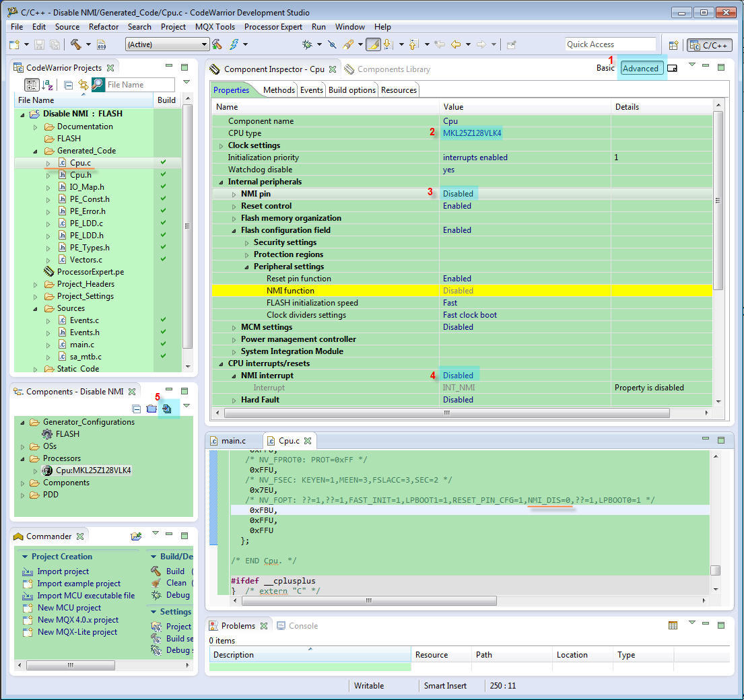Open the Refactor menu
This screenshot has height=700, width=744.
pos(104,26)
